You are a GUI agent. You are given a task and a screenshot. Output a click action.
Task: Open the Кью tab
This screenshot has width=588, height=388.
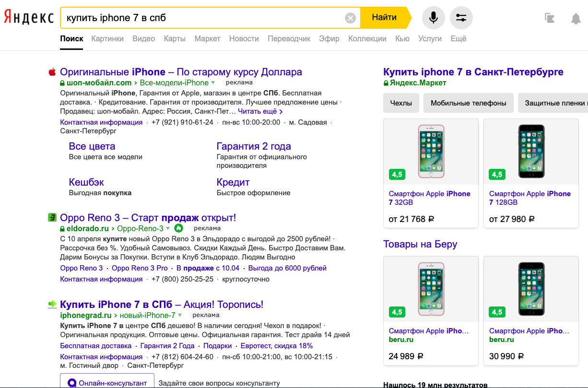pyautogui.click(x=402, y=38)
